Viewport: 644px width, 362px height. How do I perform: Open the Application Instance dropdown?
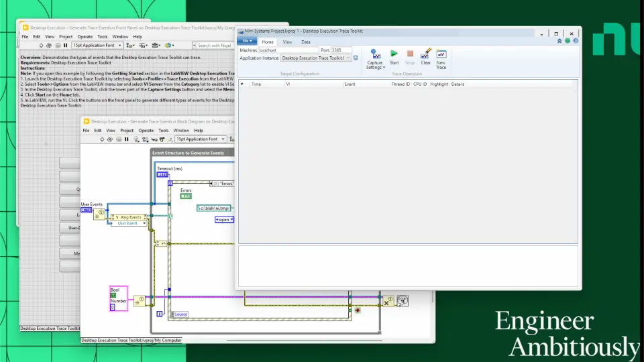315,58
